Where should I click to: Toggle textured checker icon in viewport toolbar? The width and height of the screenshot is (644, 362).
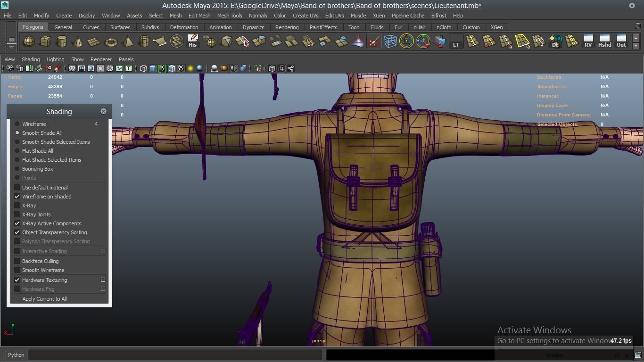[181, 68]
